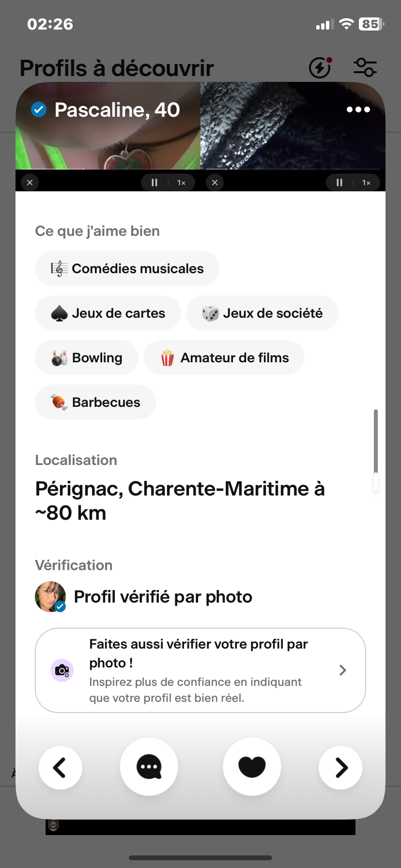Screen dimensions: 401x868
Task: Open the three-dots profile options menu
Action: [358, 109]
